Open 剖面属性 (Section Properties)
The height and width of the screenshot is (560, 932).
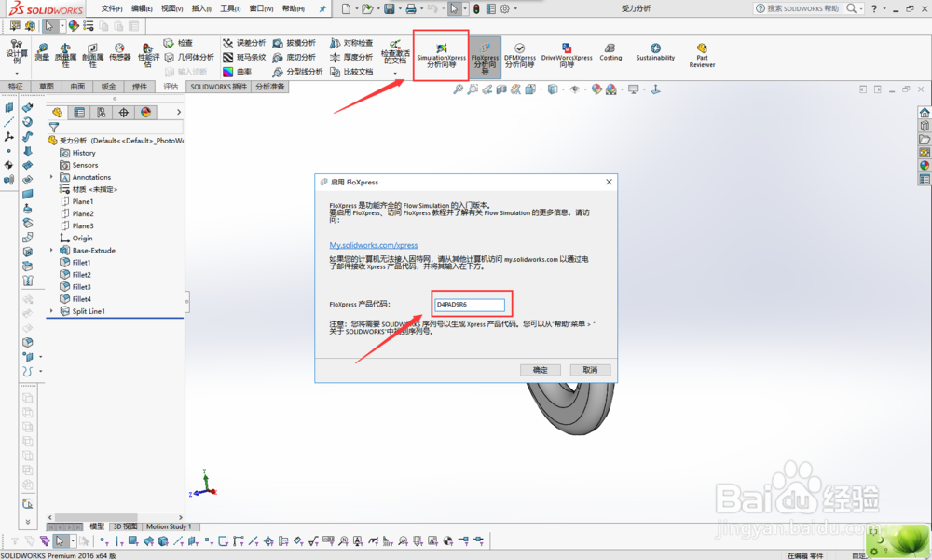point(92,55)
